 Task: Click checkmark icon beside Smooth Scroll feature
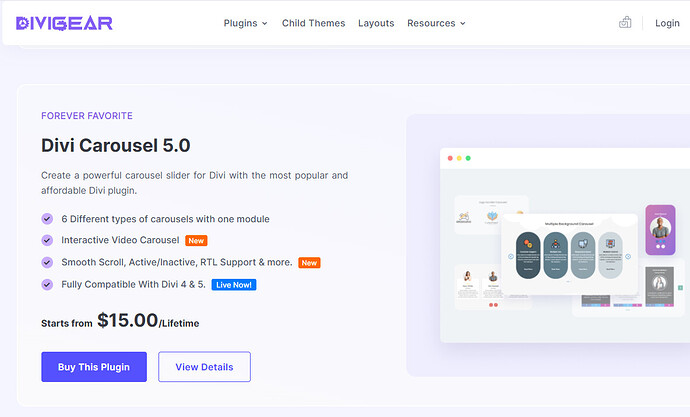47,262
